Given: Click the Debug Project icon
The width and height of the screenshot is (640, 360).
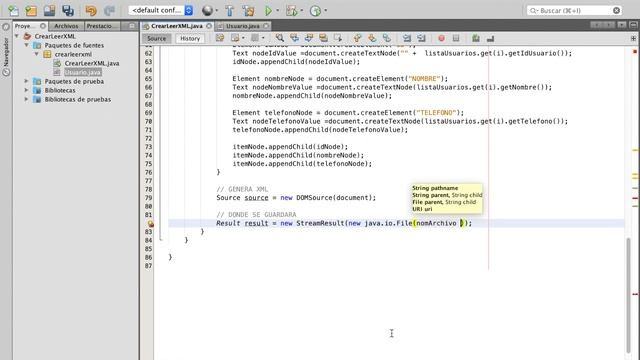Looking at the screenshot, I should (x=291, y=11).
